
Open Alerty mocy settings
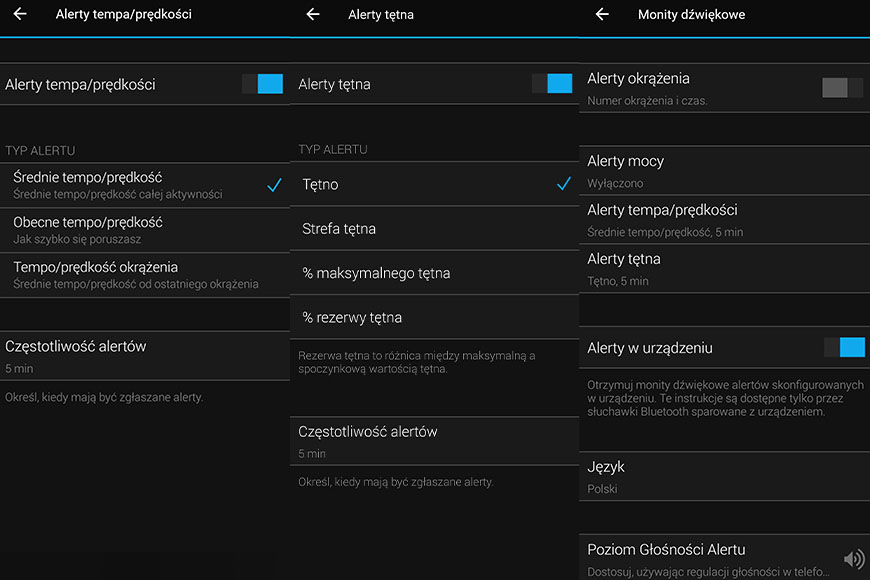click(725, 171)
